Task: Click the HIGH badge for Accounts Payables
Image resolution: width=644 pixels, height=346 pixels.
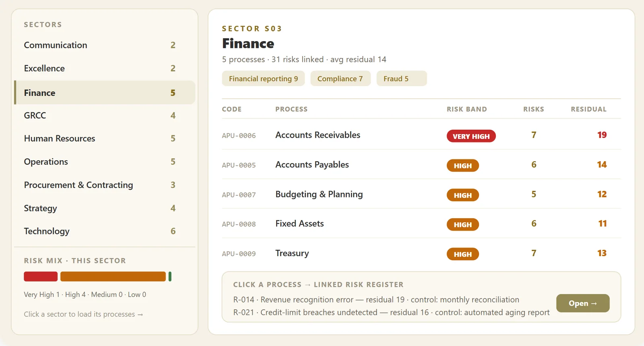Action: 463,166
